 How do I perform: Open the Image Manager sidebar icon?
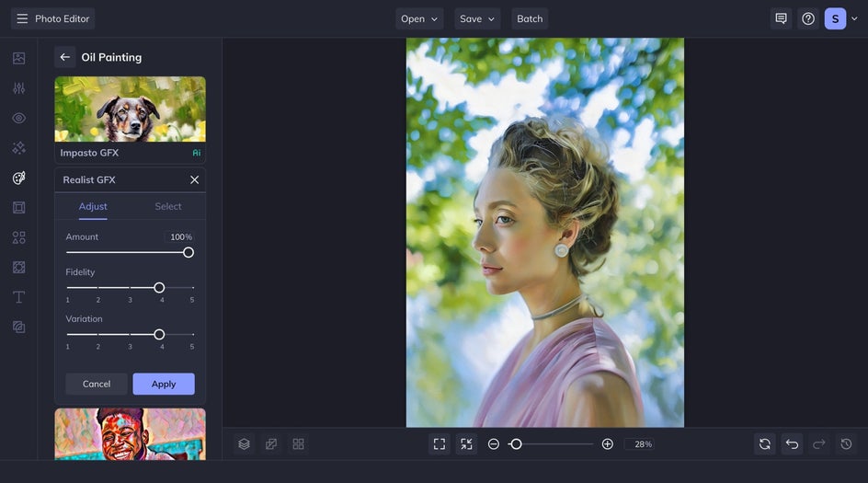[x=18, y=58]
